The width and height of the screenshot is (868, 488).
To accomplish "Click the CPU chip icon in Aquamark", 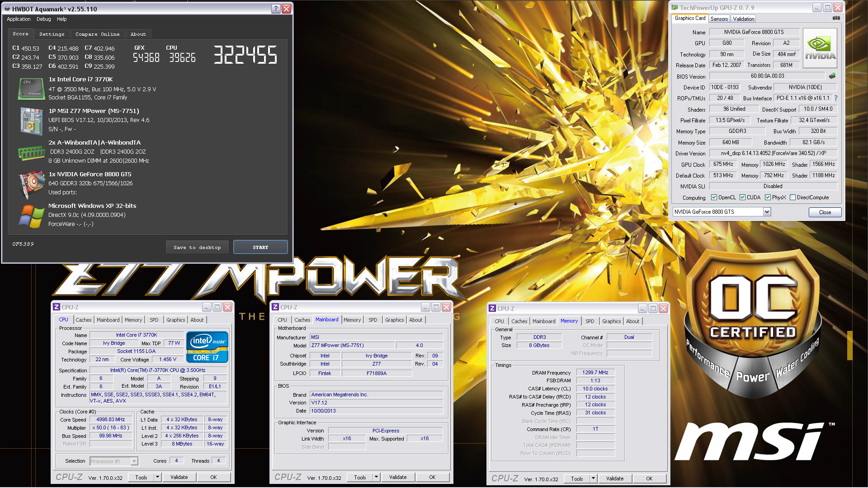I will tap(31, 89).
